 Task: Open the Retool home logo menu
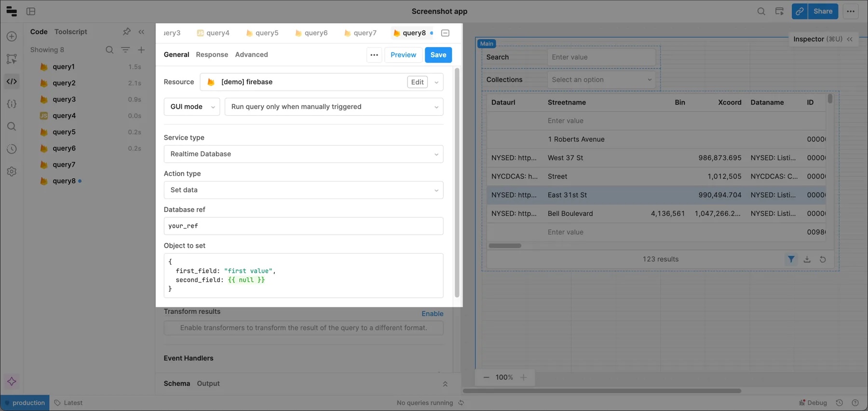[12, 11]
